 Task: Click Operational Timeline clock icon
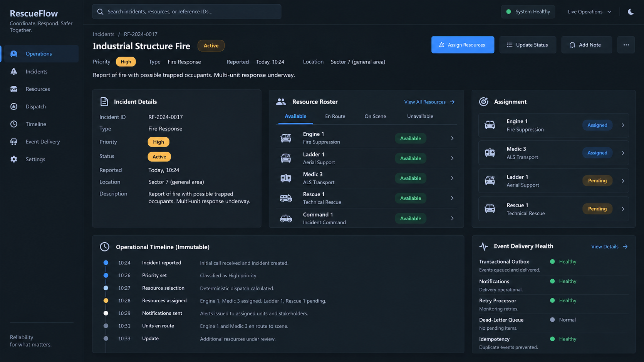[105, 247]
